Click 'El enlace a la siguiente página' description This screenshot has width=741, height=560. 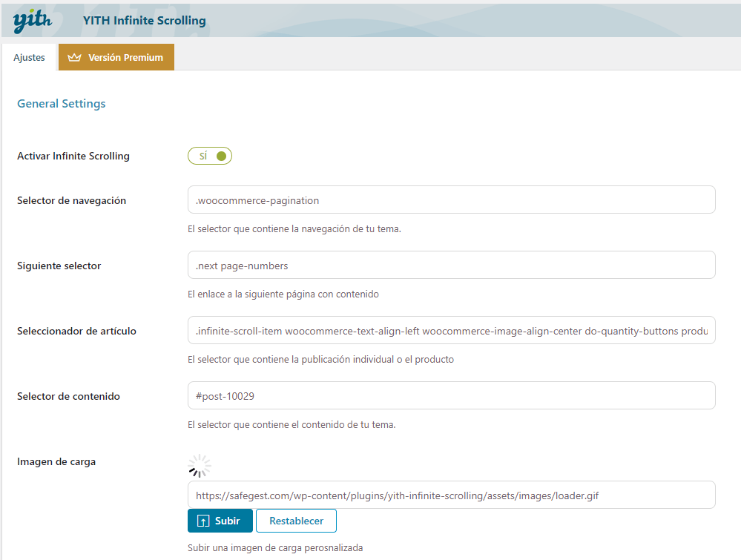click(283, 294)
